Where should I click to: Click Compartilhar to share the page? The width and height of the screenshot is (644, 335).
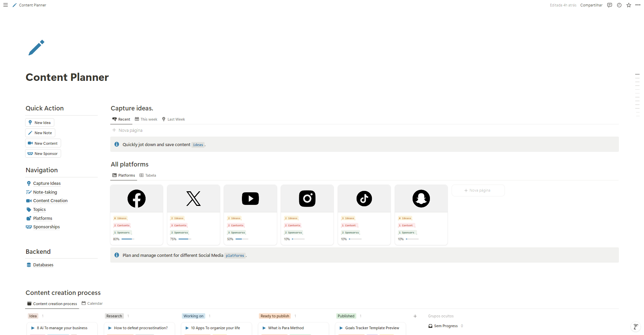point(591,5)
